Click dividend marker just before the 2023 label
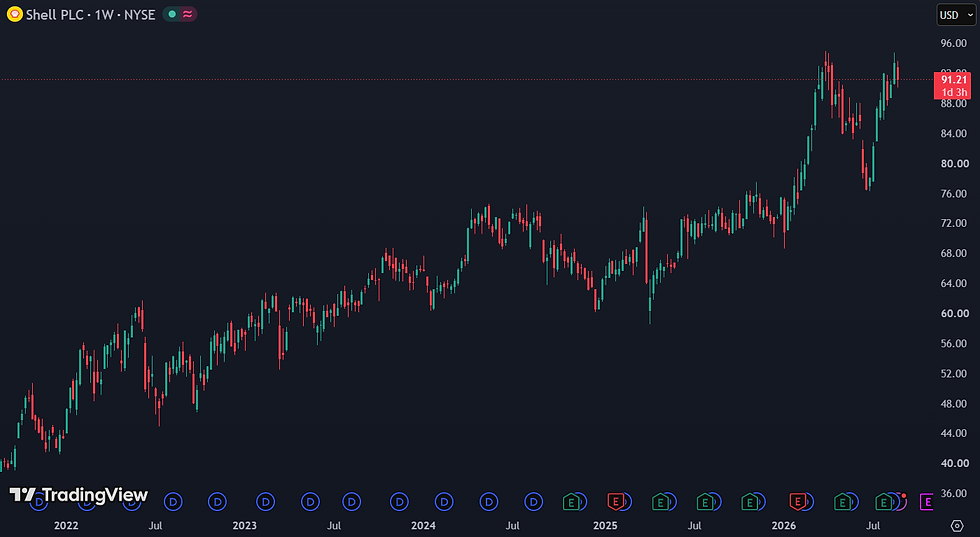This screenshot has height=537, width=980. pos(218,501)
